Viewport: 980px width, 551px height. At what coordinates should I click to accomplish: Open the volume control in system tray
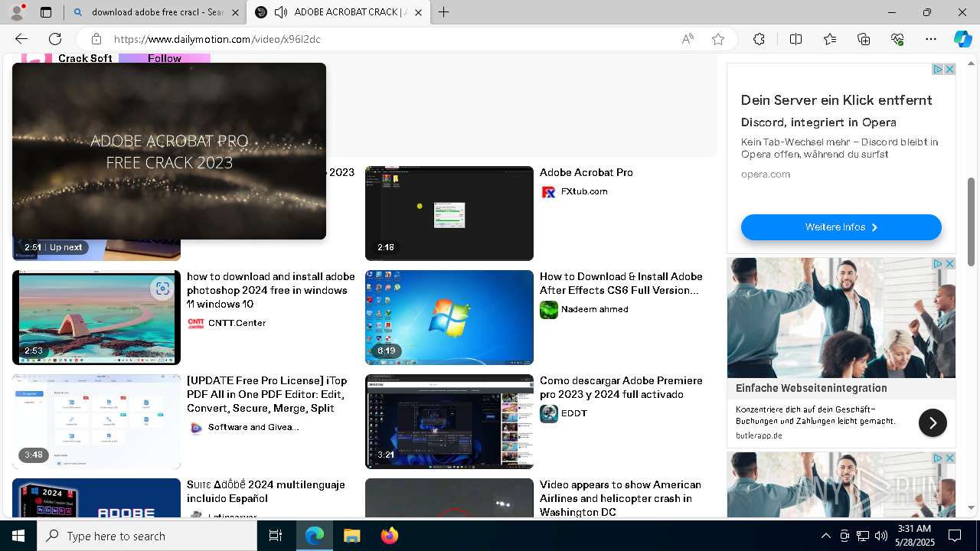coord(881,536)
